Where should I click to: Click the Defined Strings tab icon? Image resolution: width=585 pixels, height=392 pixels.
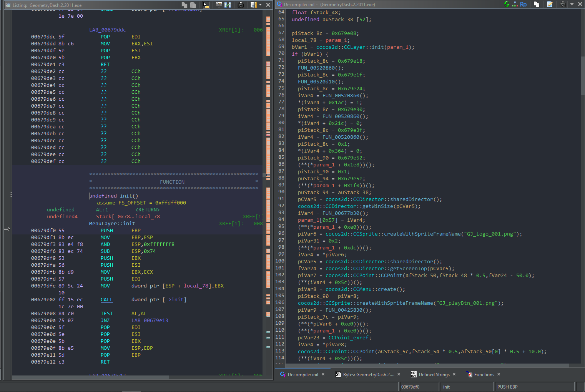[414, 374]
